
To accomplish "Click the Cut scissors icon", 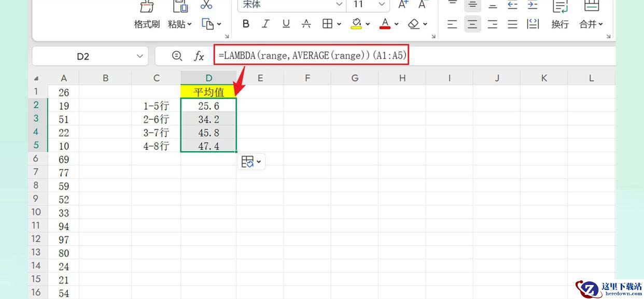I will click(206, 5).
